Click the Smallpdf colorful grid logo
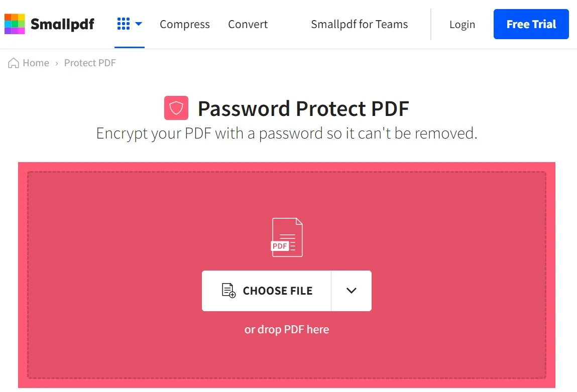The height and width of the screenshot is (392, 577). pyautogui.click(x=14, y=24)
